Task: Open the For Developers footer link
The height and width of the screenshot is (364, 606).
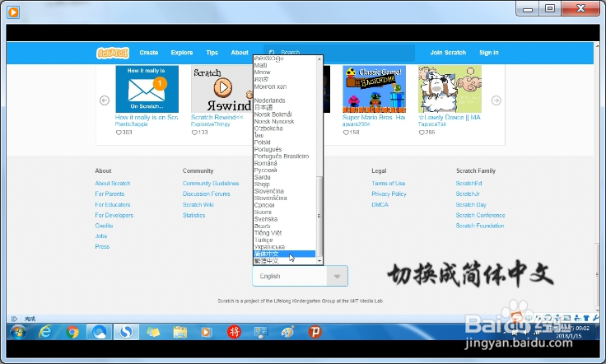Action: tap(114, 215)
